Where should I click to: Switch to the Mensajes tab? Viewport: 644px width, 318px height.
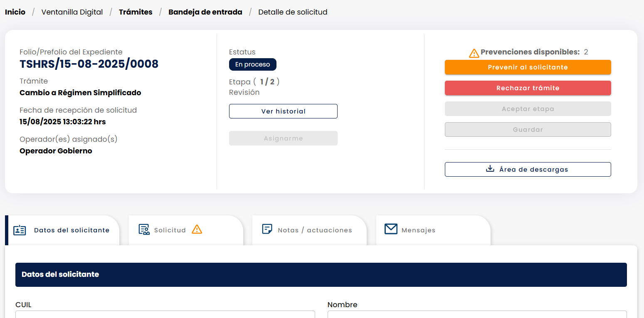click(x=433, y=230)
